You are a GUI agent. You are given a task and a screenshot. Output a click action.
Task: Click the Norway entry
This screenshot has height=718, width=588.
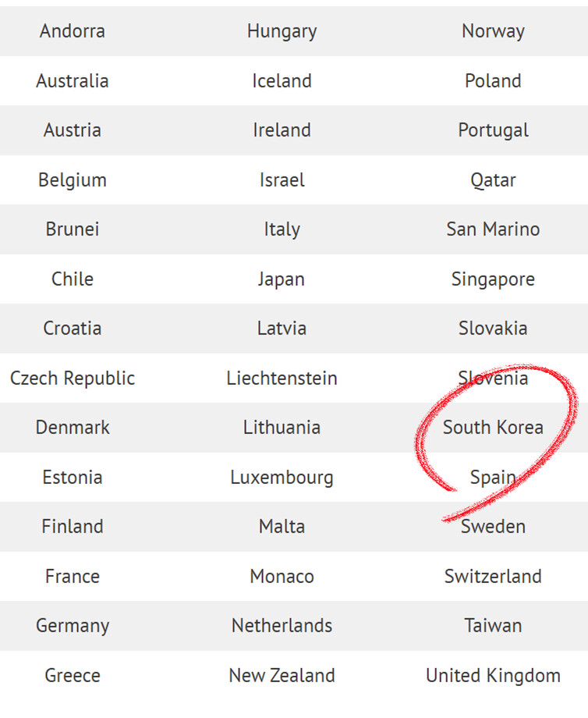click(x=493, y=31)
